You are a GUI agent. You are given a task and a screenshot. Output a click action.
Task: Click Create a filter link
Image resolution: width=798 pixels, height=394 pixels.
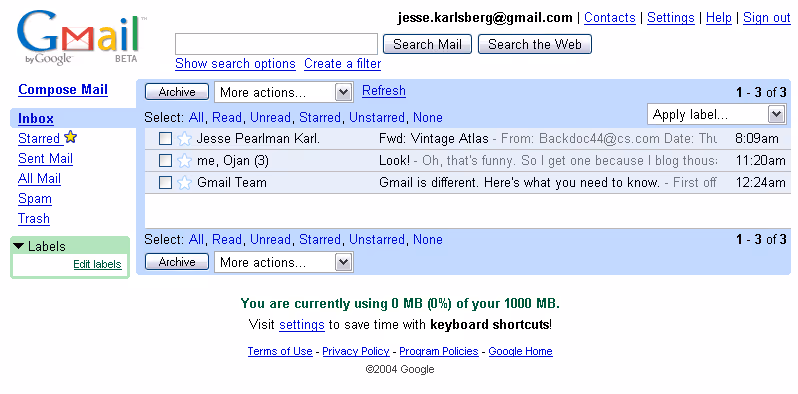[343, 64]
